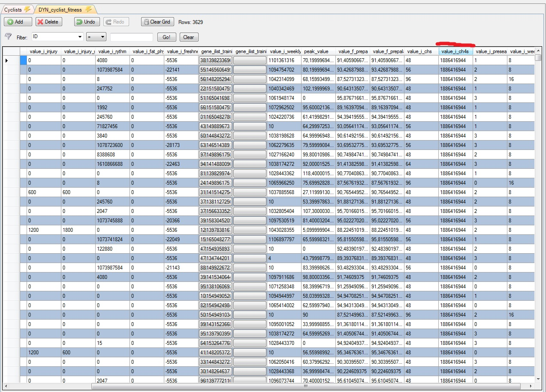Image resolution: width=546 pixels, height=392 pixels.
Task: Undo the last grid change
Action: coord(87,22)
